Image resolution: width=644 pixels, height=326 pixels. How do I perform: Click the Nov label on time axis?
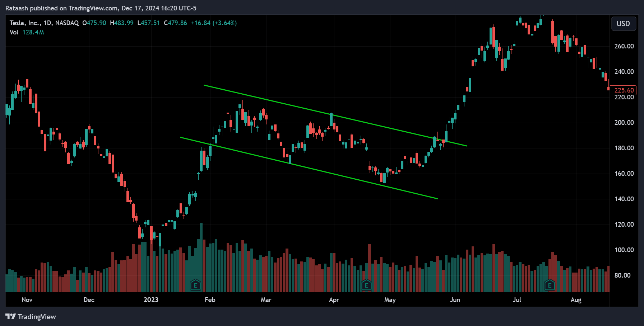click(x=27, y=300)
